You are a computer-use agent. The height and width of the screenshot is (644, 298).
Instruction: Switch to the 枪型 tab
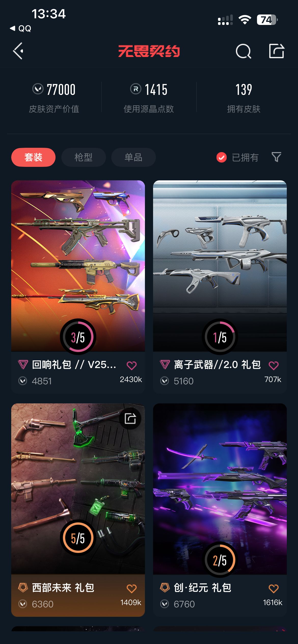[84, 157]
